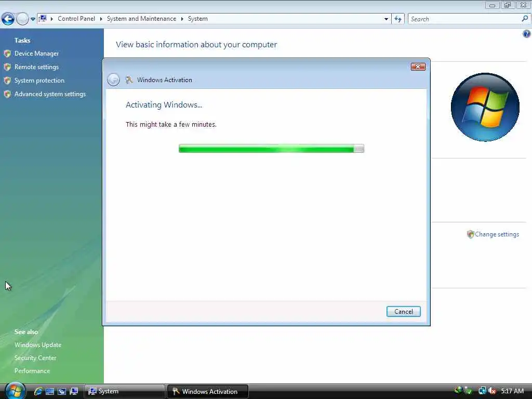The height and width of the screenshot is (399, 532).
Task: Click the magnifier search icon
Action: click(x=525, y=19)
